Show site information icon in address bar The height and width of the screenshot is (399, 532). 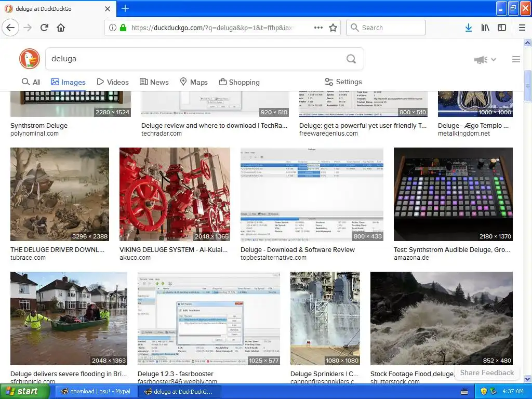click(x=113, y=28)
